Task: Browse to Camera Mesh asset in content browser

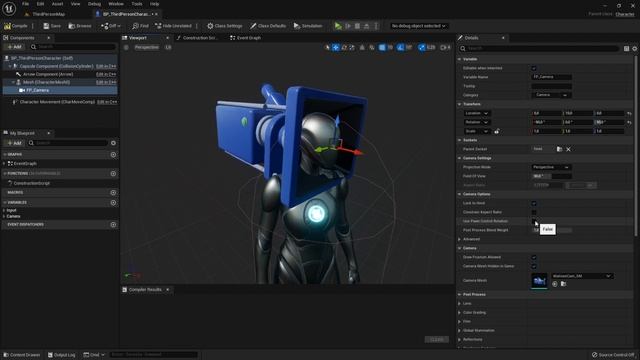Action: [x=564, y=284]
